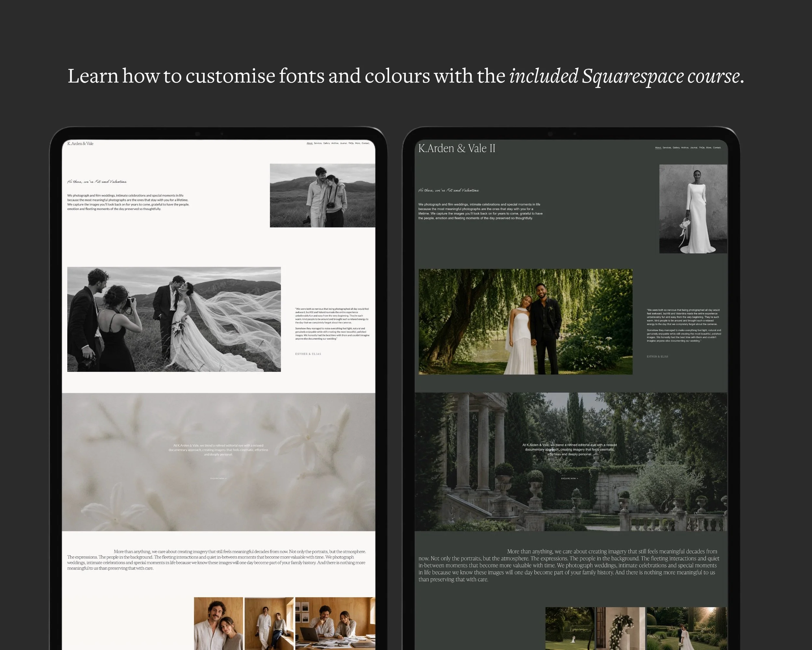Open Services link on the white tablet site
This screenshot has width=812, height=650.
[x=318, y=143]
